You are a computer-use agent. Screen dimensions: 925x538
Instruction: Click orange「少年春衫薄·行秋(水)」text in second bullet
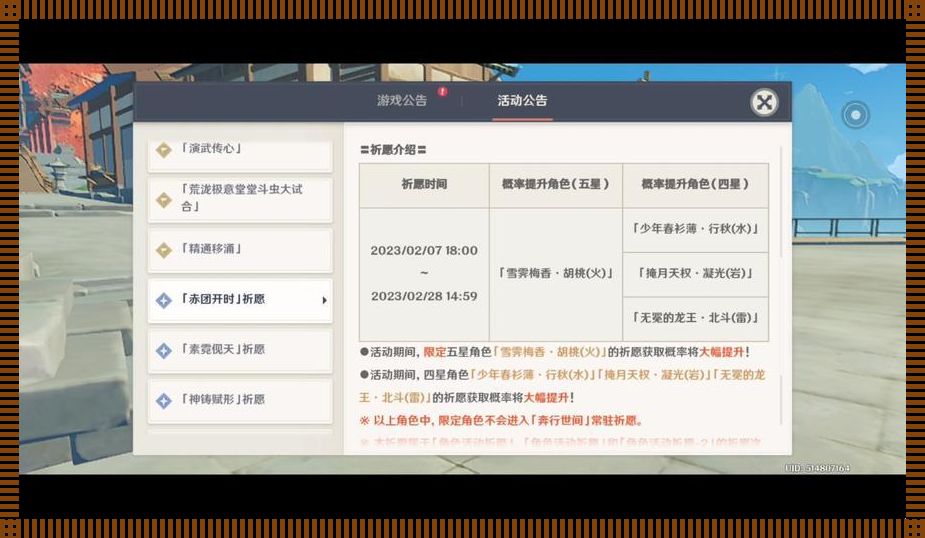[533, 375]
